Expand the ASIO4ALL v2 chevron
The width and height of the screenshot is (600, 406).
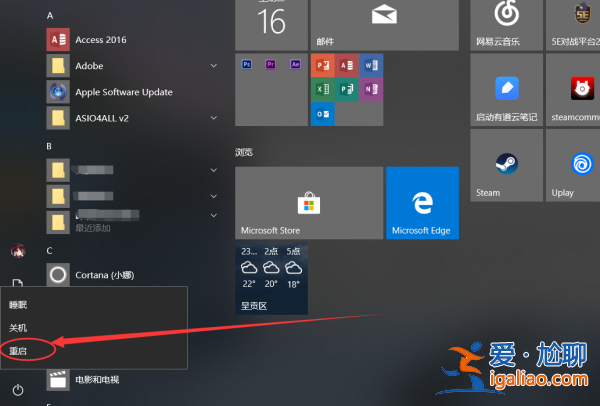[x=214, y=118]
